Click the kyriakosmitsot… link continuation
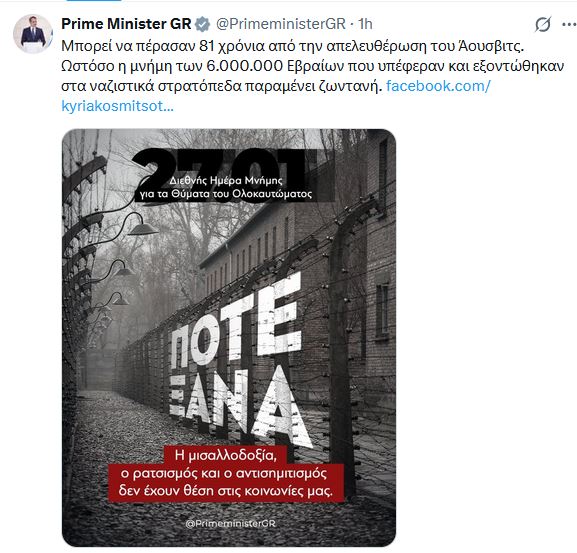Screen dimensions: 577x553 (117, 106)
